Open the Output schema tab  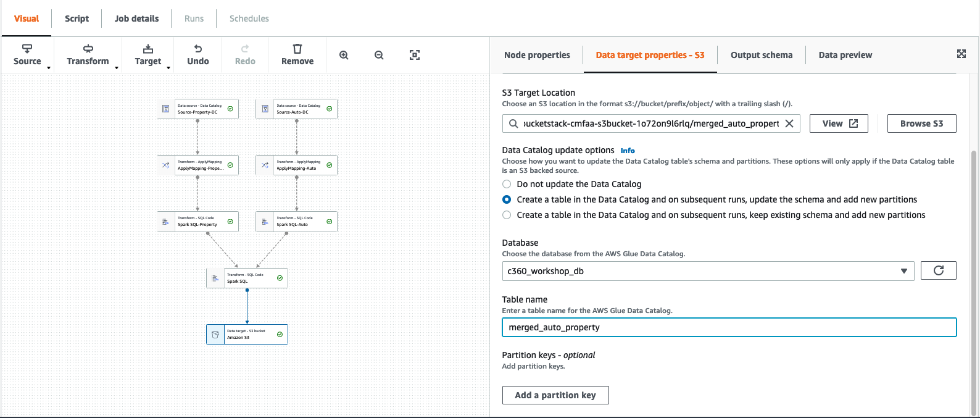click(x=761, y=55)
